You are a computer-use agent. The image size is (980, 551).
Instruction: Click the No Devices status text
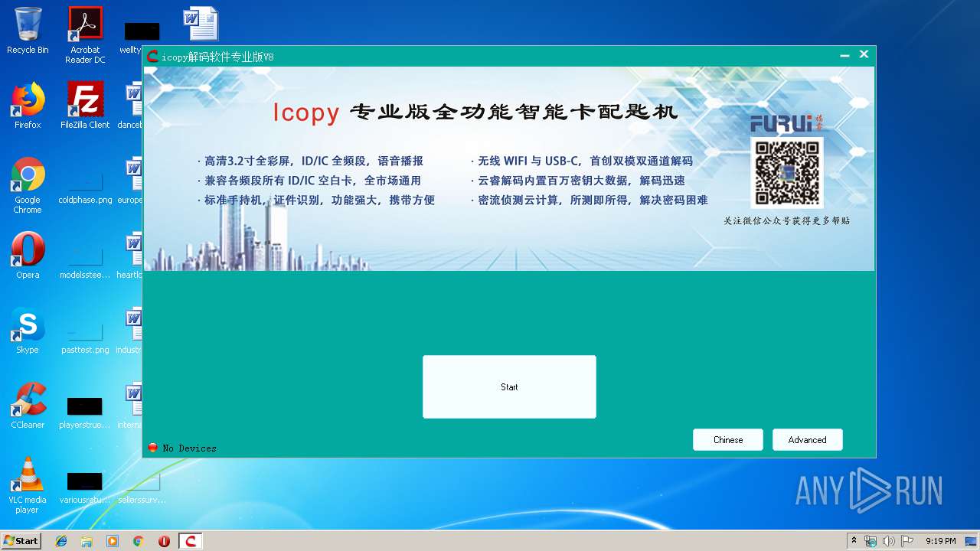pos(189,448)
